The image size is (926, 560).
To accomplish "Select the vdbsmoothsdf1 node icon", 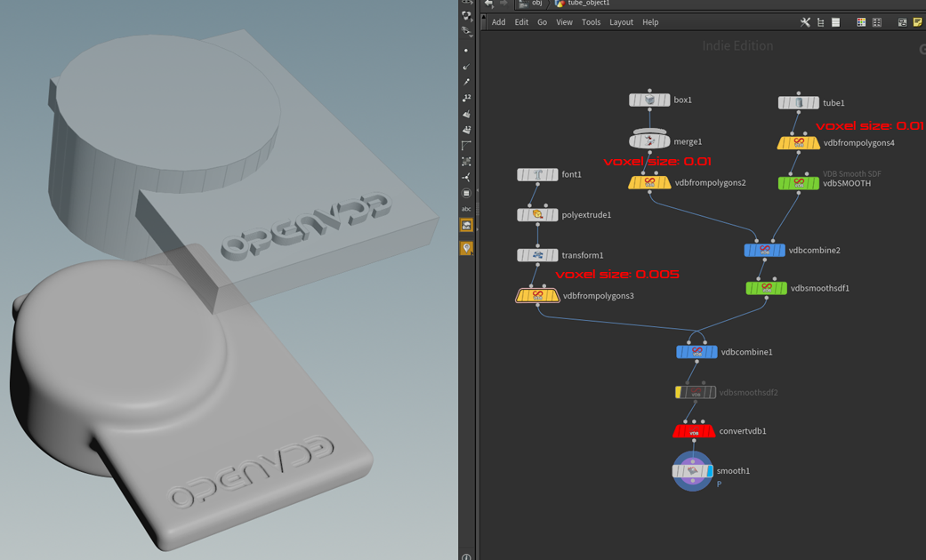I will click(767, 288).
